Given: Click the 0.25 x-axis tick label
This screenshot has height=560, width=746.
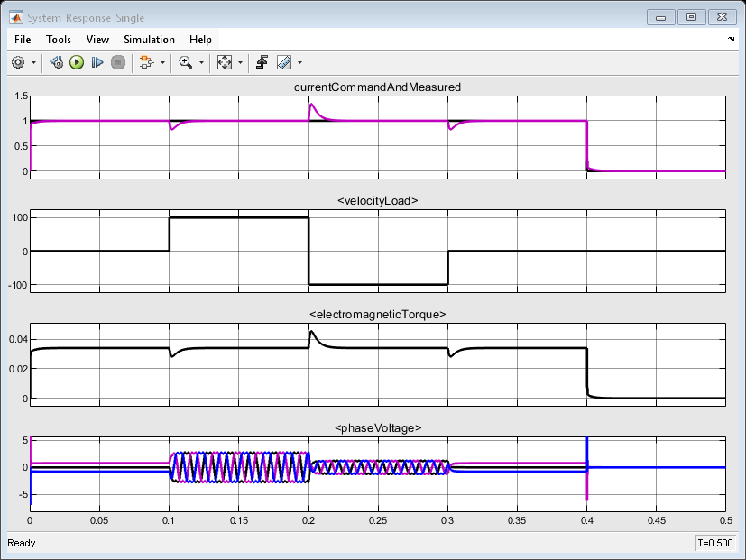Looking at the screenshot, I should point(378,520).
